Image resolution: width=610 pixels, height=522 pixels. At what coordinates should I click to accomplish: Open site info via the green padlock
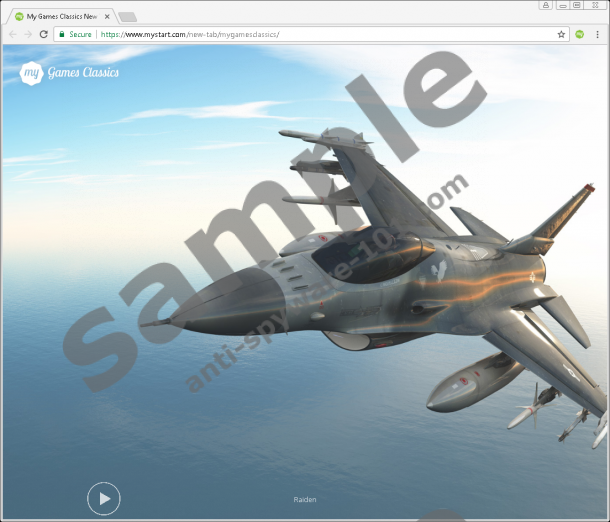point(62,34)
